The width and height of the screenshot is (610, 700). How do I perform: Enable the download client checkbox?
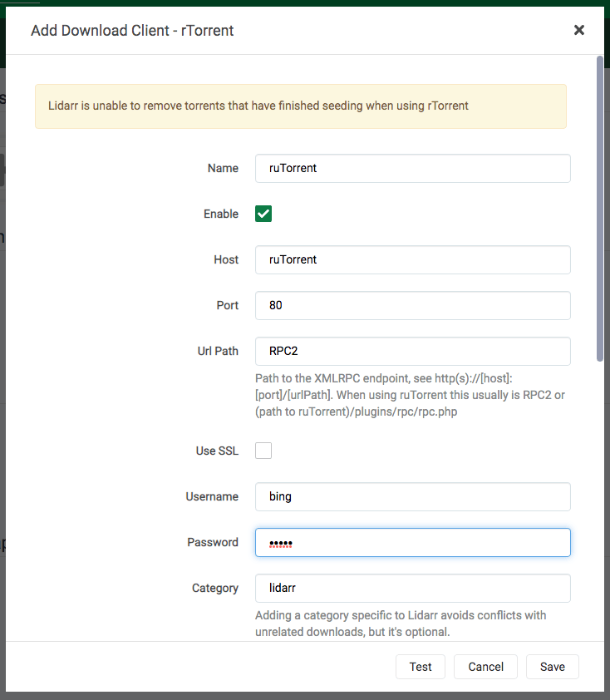[x=263, y=214]
